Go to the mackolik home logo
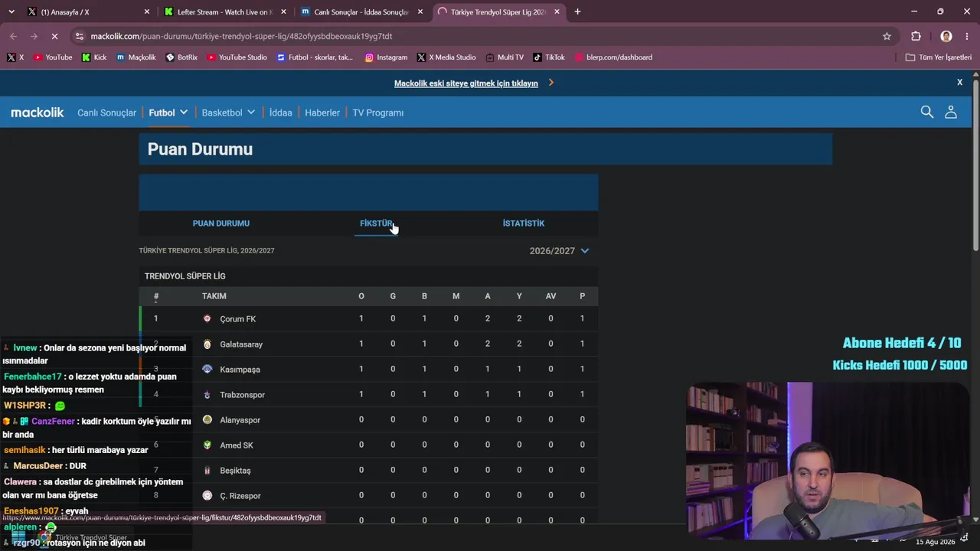The image size is (980, 551). point(38,112)
